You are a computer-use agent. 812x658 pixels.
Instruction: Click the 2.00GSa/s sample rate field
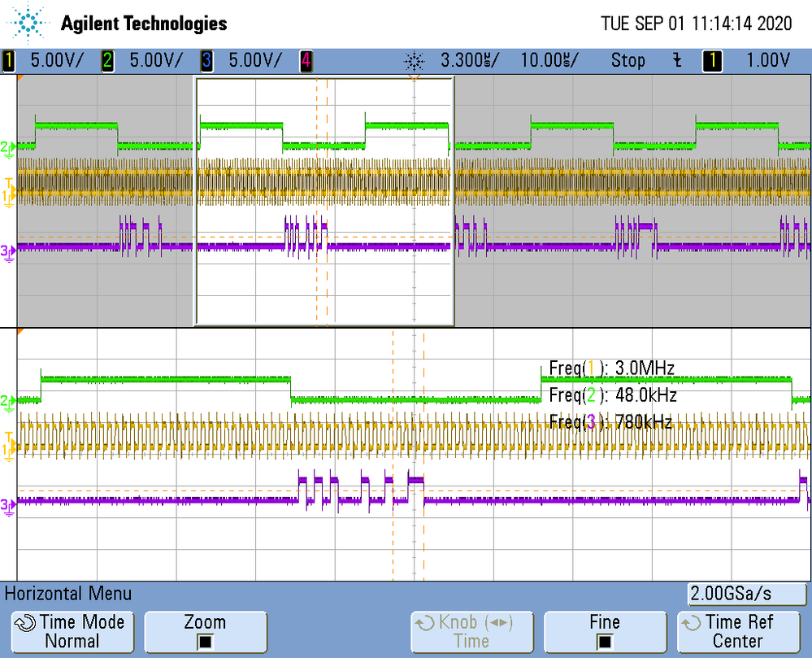747,594
